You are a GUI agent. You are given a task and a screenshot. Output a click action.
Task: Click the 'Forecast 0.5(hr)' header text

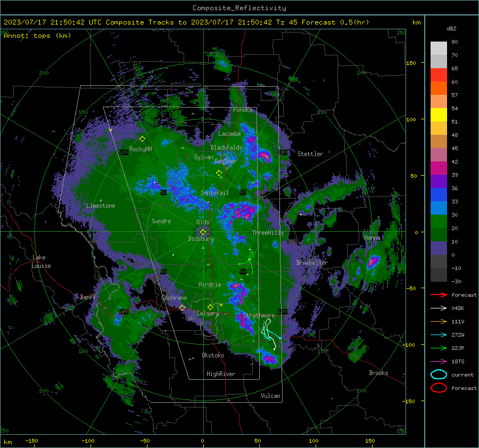pyautogui.click(x=335, y=22)
